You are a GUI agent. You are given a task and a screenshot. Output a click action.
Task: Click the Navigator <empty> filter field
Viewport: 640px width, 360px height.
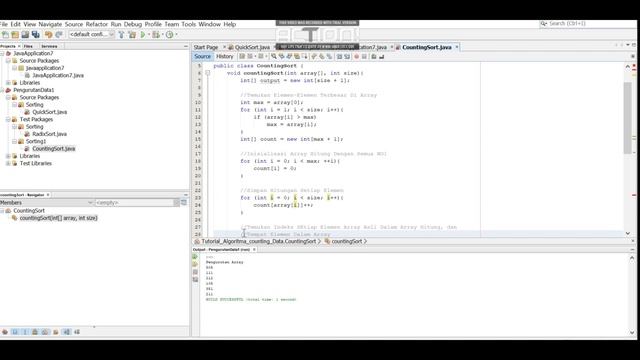(x=135, y=203)
